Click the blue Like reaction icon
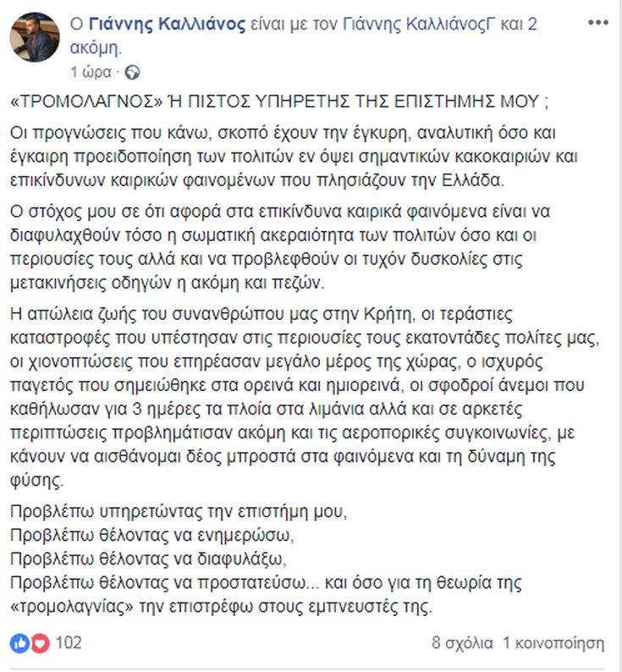The image size is (622, 672). point(20,643)
